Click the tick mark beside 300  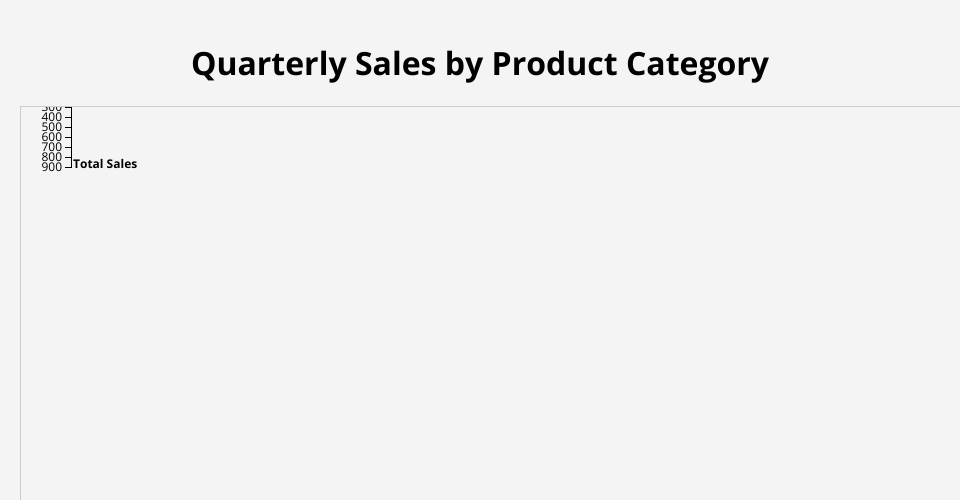coord(68,108)
